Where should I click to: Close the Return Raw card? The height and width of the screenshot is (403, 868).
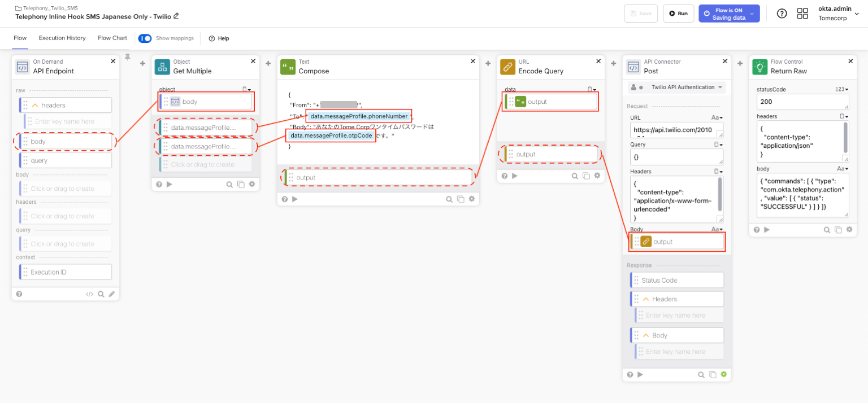[x=850, y=61]
